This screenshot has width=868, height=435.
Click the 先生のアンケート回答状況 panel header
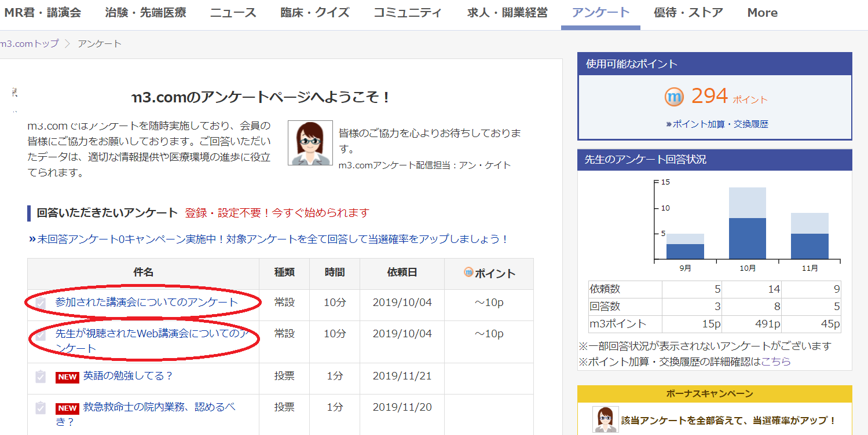[x=715, y=159]
